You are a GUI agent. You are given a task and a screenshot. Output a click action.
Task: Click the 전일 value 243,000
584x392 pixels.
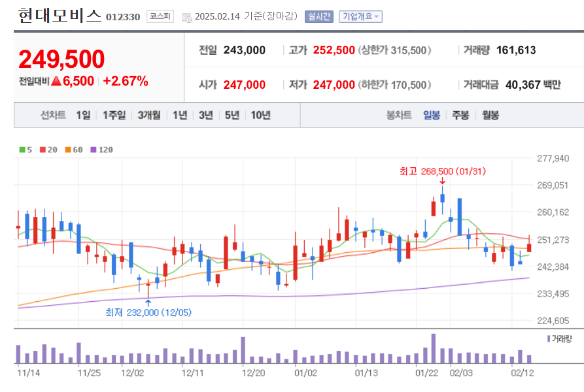245,50
